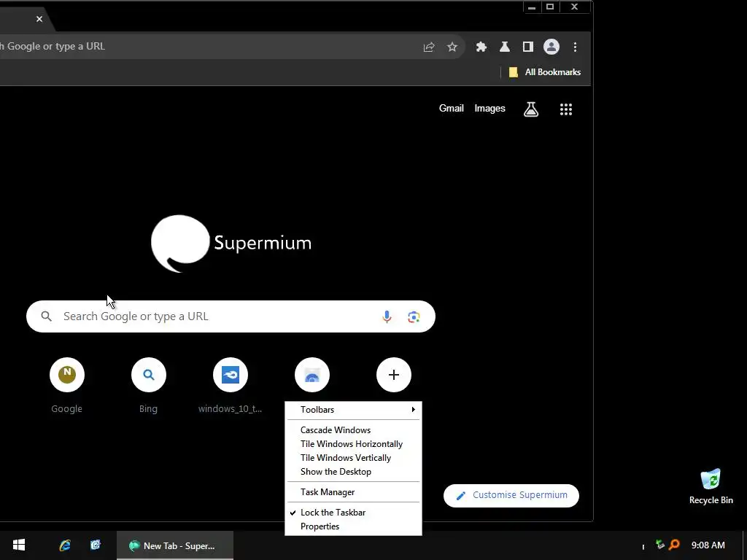Choose Cascade Windows
This screenshot has height=560, width=747.
coord(354,430)
